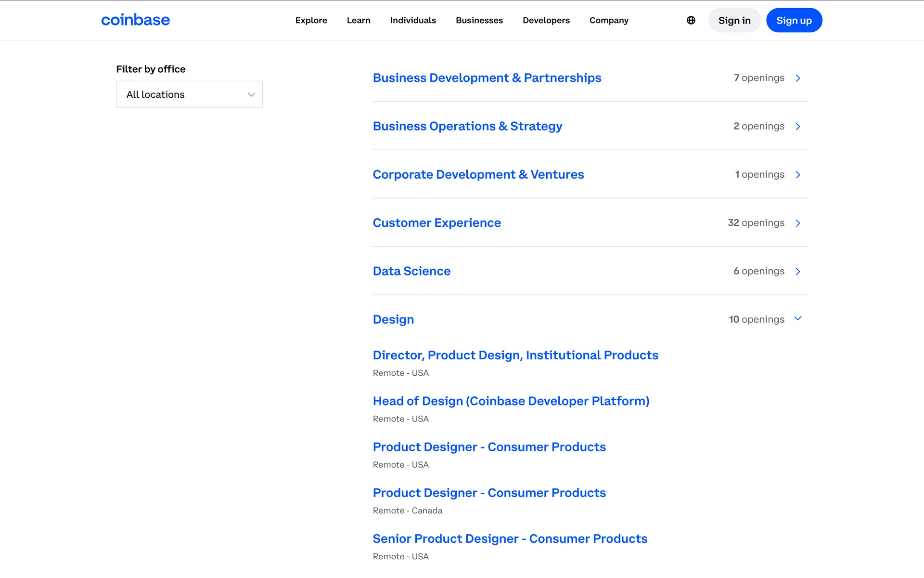Click the Coinbase logo

point(135,20)
